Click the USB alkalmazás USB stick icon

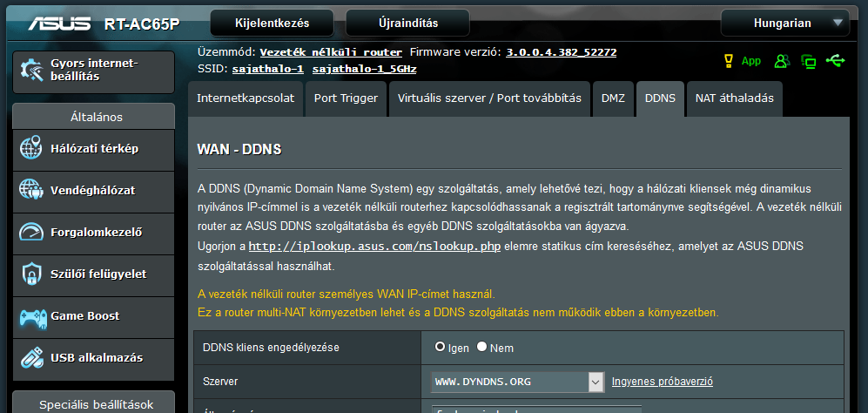[x=31, y=357]
